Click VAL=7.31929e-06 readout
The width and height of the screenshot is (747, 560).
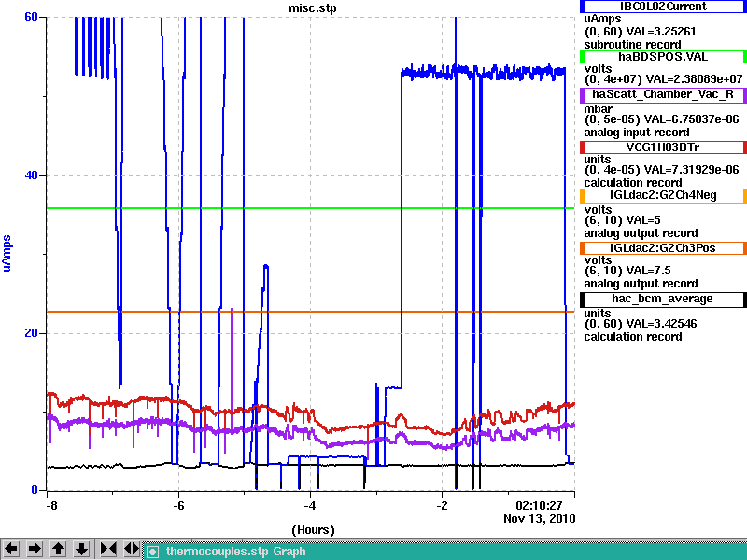[x=691, y=170]
